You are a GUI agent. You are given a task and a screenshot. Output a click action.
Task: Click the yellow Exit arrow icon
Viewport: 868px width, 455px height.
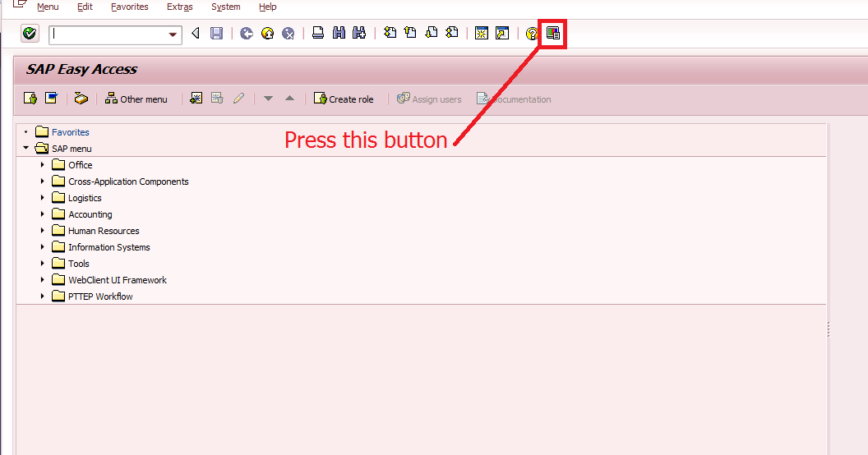click(x=267, y=34)
